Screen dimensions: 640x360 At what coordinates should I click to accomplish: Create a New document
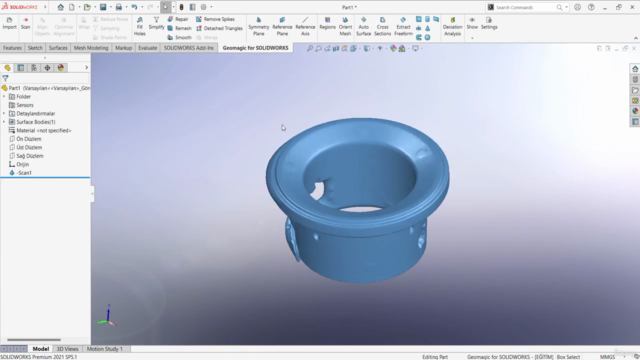tap(71, 7)
